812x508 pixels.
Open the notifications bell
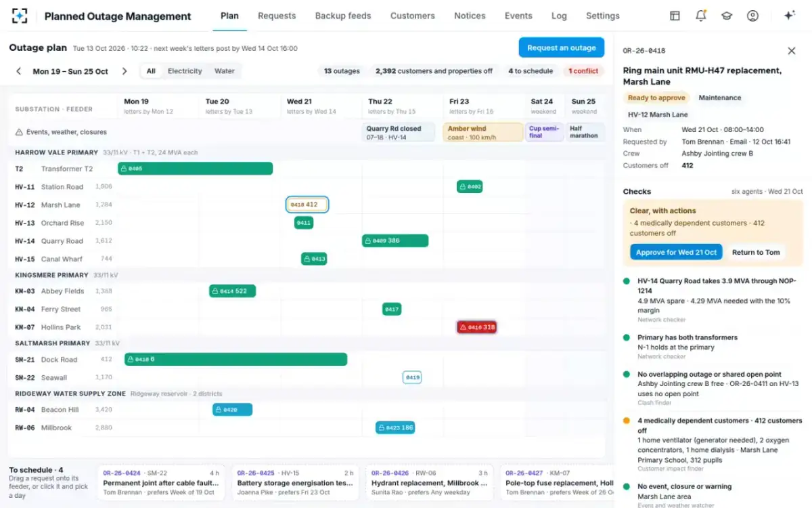(701, 16)
